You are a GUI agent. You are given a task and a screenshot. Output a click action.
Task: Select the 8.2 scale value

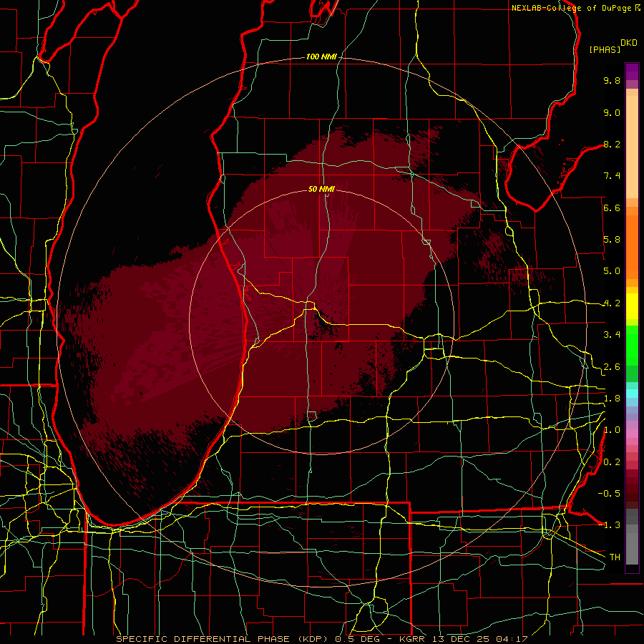click(x=612, y=144)
